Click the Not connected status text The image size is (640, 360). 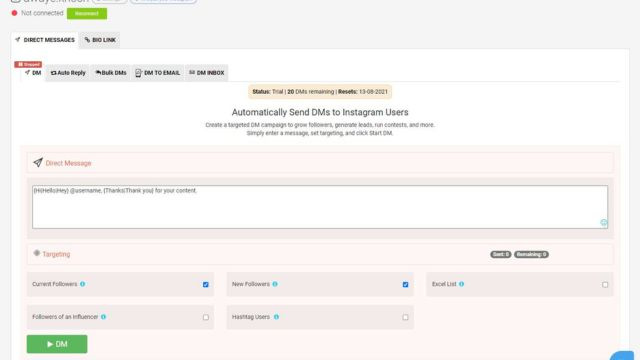(42, 13)
